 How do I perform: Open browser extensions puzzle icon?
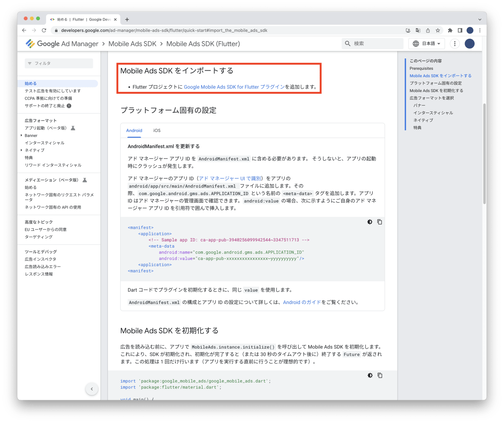click(x=450, y=30)
